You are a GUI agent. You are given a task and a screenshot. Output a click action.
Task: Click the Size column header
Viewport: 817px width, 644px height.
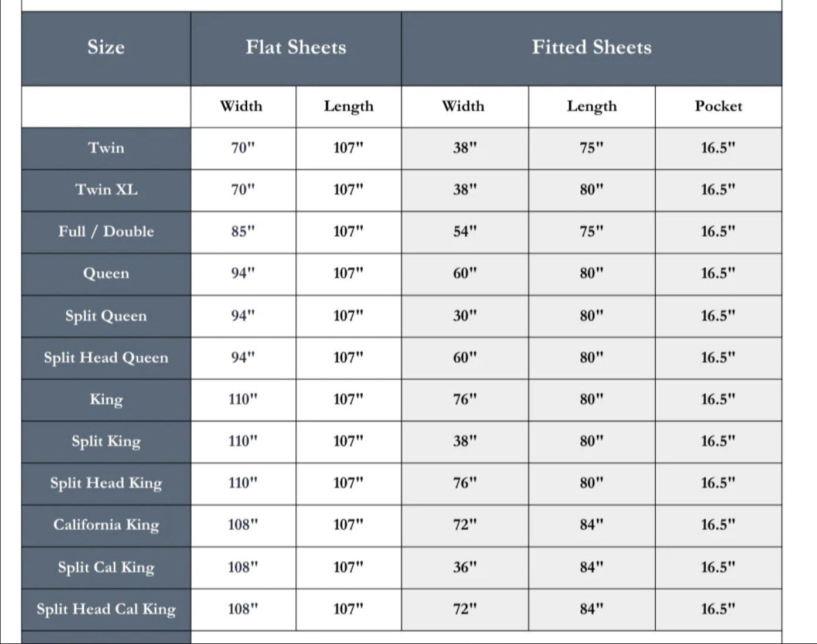pos(106,47)
